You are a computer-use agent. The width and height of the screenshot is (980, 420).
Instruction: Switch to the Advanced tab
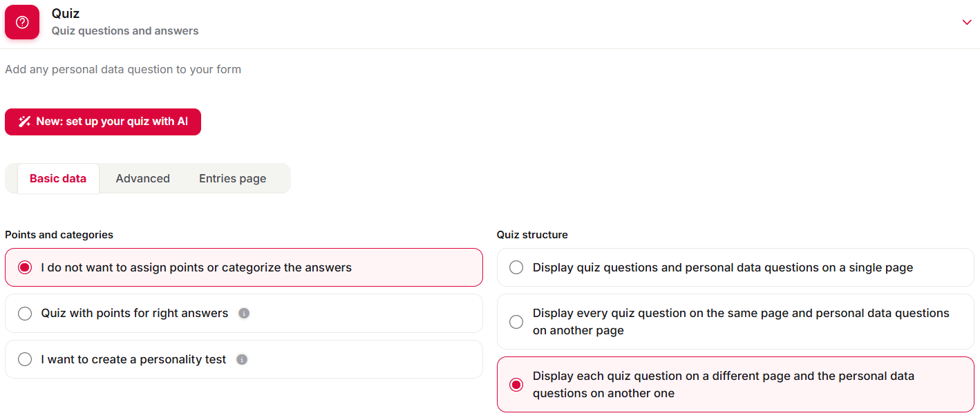click(x=143, y=178)
